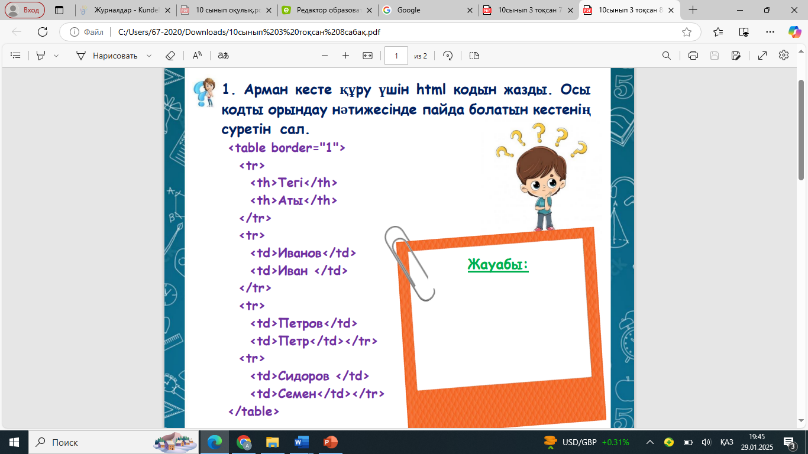Enter full screen PDF view
Image resolution: width=808 pixels, height=454 pixels.
[x=763, y=56]
